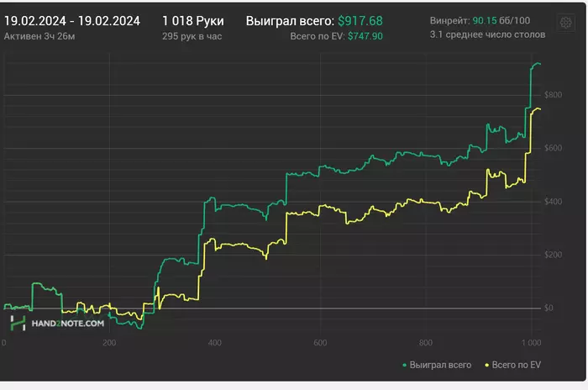Screen dimensions: 588x390
Task: Click the '1 018 Руки' hand count
Action: point(193,21)
